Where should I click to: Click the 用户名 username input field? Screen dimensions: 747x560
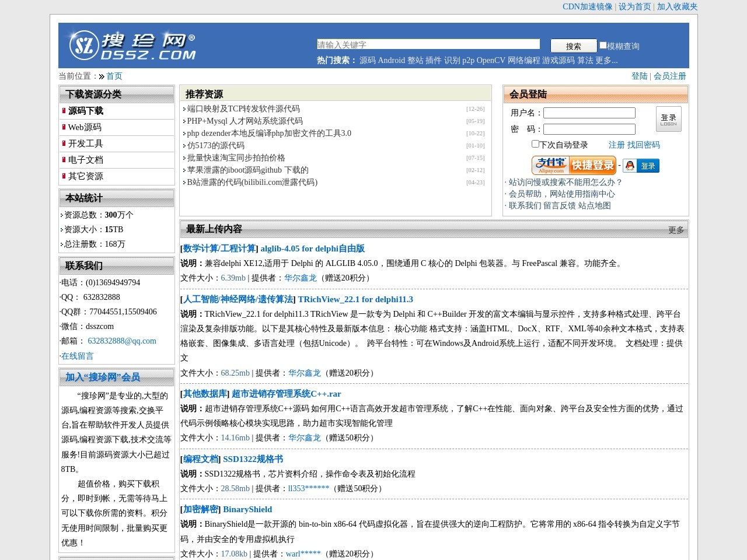tap(589, 113)
